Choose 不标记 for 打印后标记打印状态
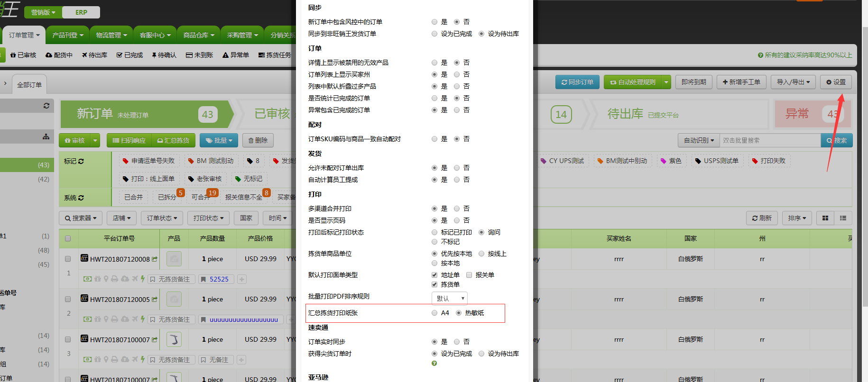The width and height of the screenshot is (868, 382). coord(434,242)
